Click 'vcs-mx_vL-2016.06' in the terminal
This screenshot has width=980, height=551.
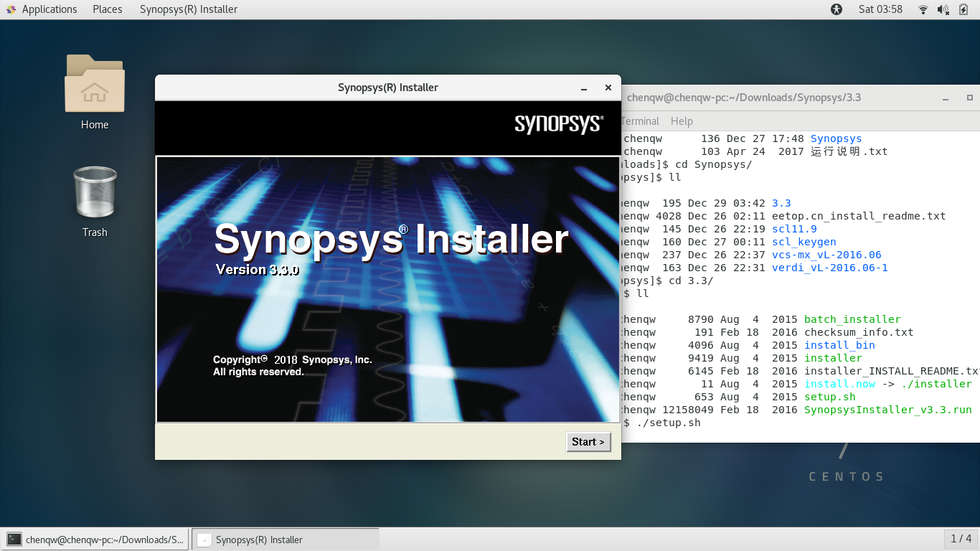pos(826,255)
